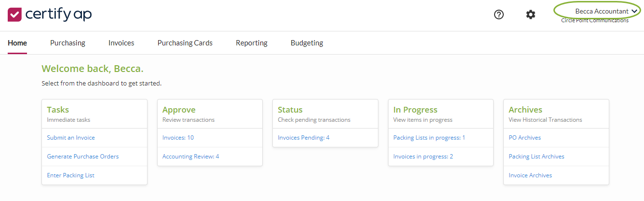Open the Purchasing menu
Viewport: 644px width, 201px height.
click(x=67, y=43)
